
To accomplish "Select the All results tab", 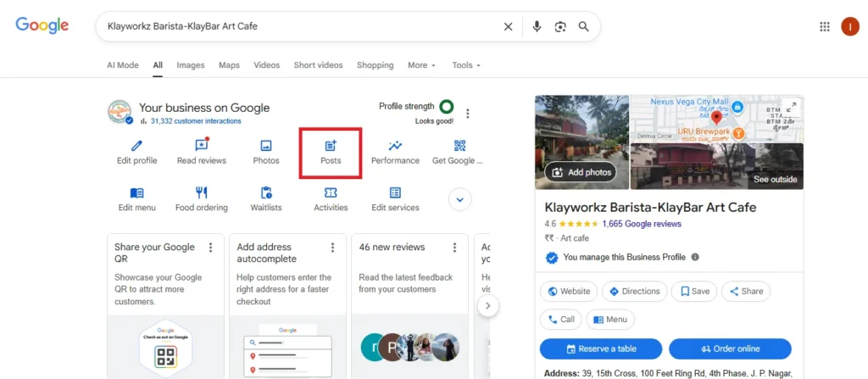I will (158, 65).
